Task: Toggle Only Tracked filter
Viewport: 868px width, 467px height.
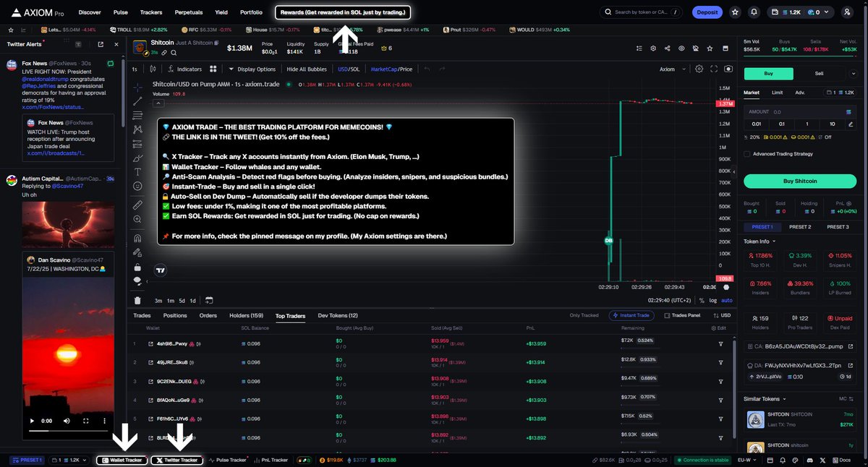Action: (x=584, y=316)
